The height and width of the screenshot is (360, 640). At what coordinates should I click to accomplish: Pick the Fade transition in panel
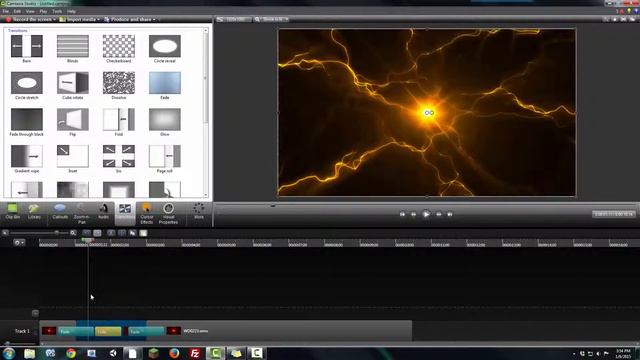[x=165, y=83]
